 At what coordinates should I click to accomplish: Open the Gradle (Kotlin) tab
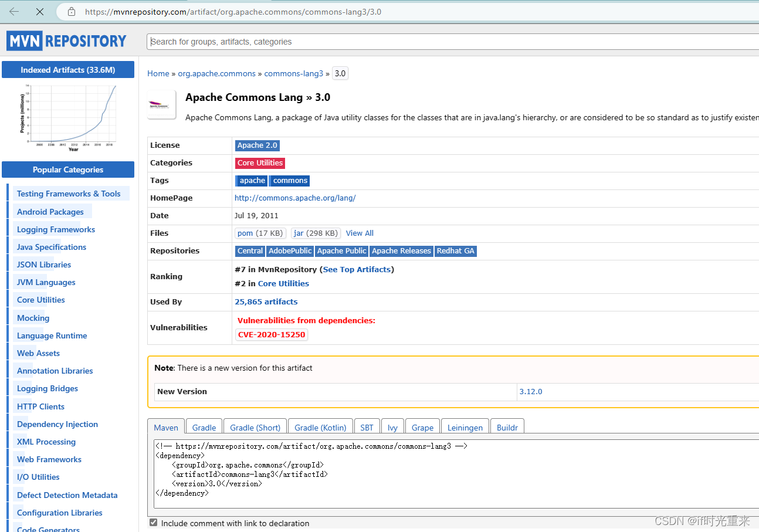pos(321,428)
